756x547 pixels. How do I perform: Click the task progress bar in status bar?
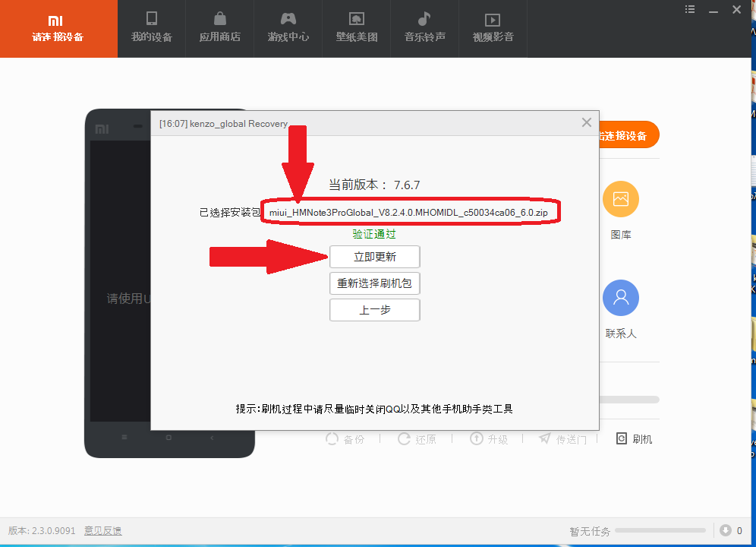click(660, 531)
